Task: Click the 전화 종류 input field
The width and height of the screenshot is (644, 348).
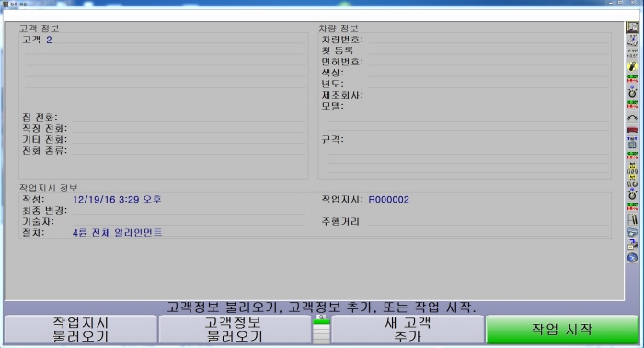Action: click(189, 150)
